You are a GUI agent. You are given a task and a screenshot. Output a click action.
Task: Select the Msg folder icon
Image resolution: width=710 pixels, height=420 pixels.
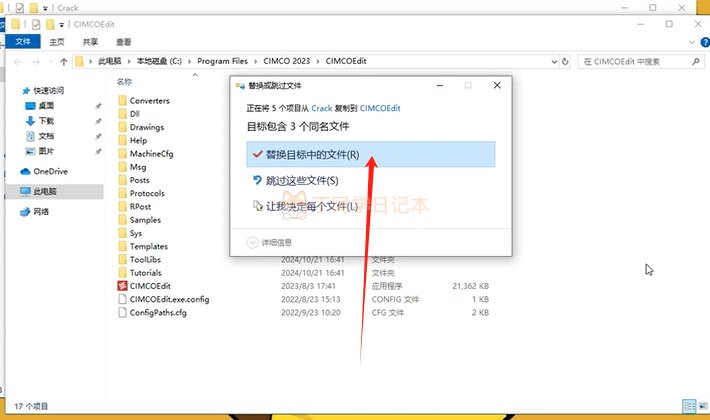[x=122, y=167]
